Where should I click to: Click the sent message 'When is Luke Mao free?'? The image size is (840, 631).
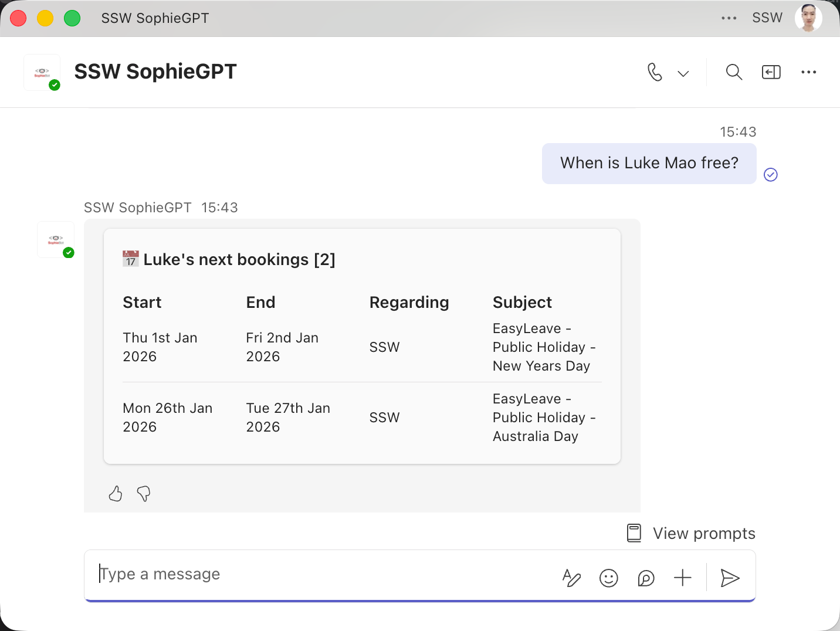tap(649, 163)
